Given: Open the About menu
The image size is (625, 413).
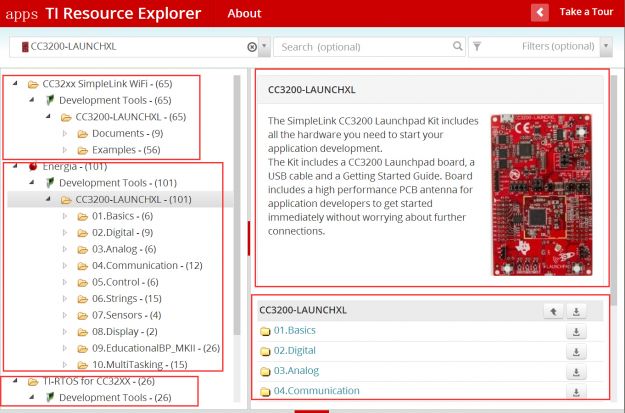Looking at the screenshot, I should (x=244, y=14).
